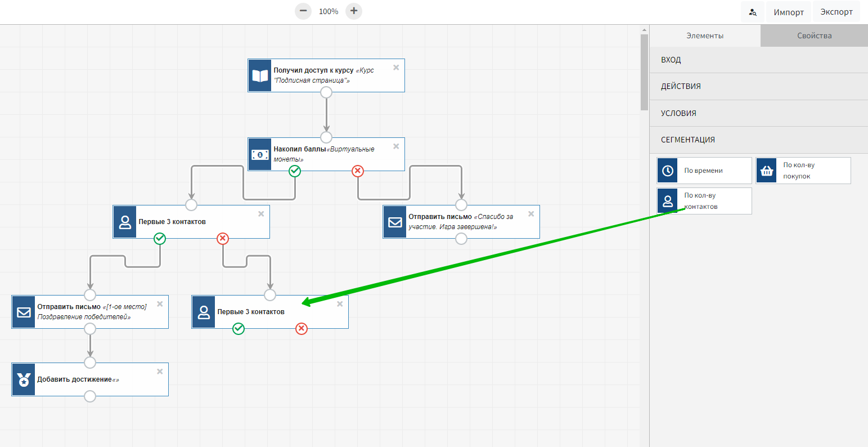Click the zoom in plus button
The image size is (868, 447).
353,11
